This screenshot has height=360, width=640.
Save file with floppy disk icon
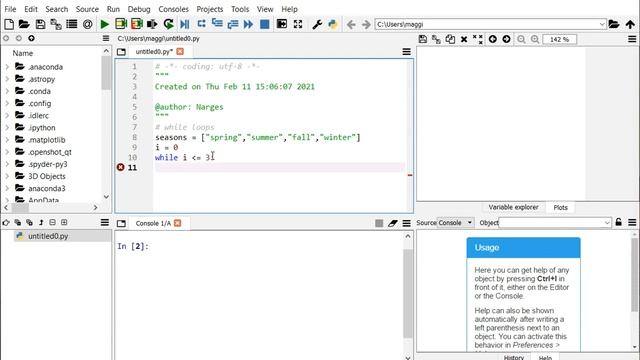(x=40, y=24)
